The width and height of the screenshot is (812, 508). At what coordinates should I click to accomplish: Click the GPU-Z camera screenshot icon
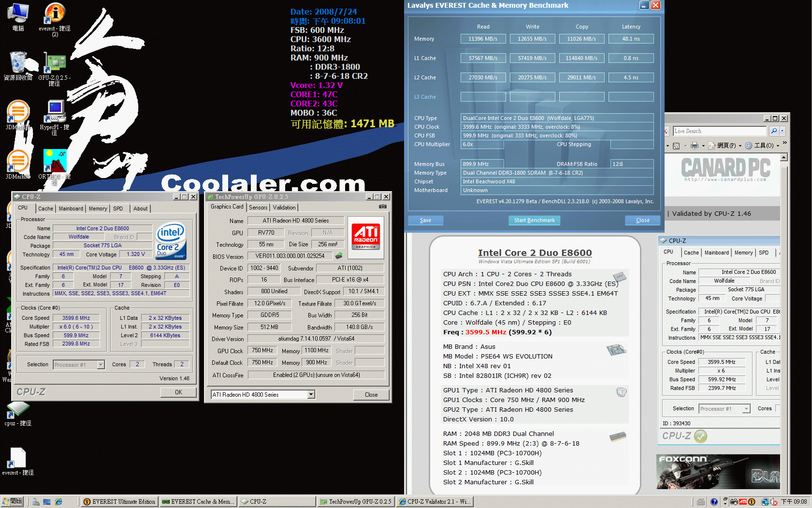383,207
